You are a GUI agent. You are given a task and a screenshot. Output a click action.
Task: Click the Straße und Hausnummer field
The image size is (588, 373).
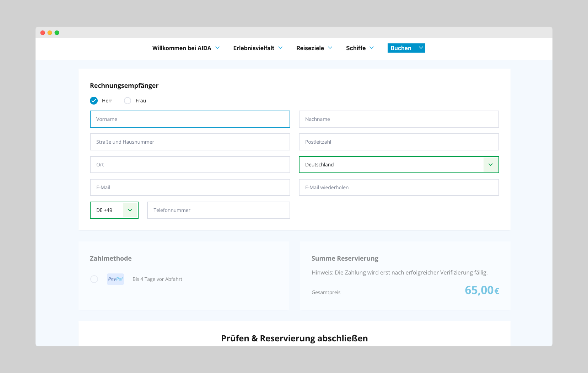(x=190, y=142)
